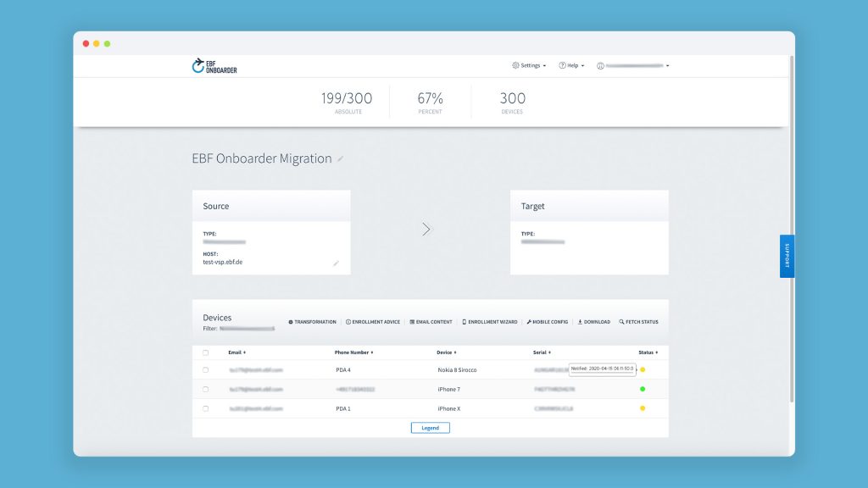Image resolution: width=868 pixels, height=488 pixels.
Task: Click Fetch Status
Action: click(x=638, y=322)
